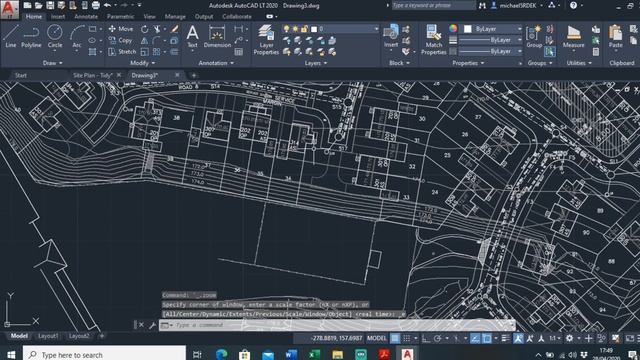The image size is (640, 360).
Task: Select the Fillet tool icon
Action: pyautogui.click(x=157, y=40)
